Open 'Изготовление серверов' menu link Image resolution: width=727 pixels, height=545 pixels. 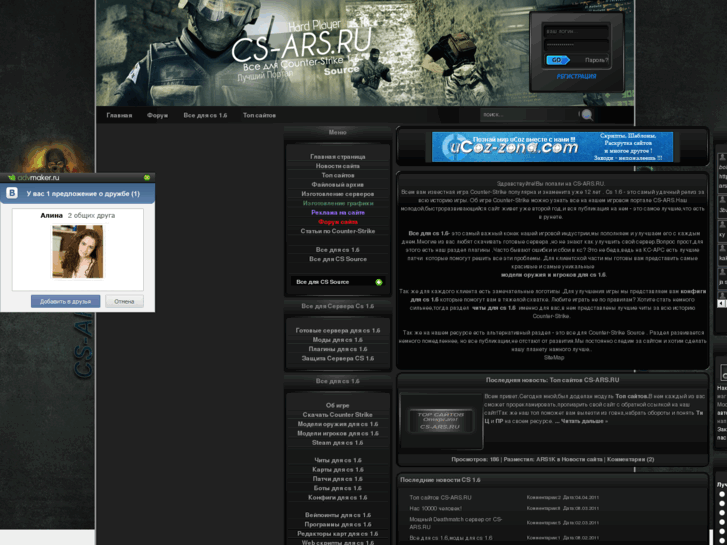click(x=338, y=194)
